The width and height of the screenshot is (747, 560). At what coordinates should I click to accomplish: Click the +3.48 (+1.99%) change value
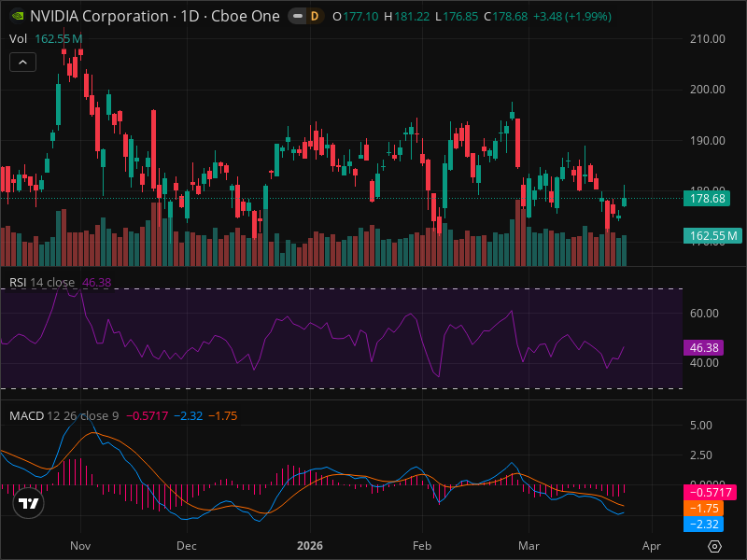coord(571,17)
